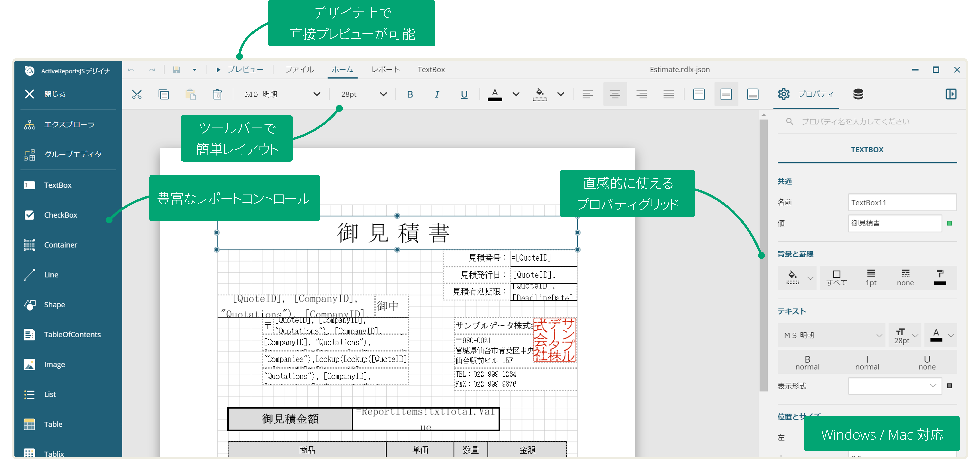Click the Save floppy disk icon

[176, 70]
